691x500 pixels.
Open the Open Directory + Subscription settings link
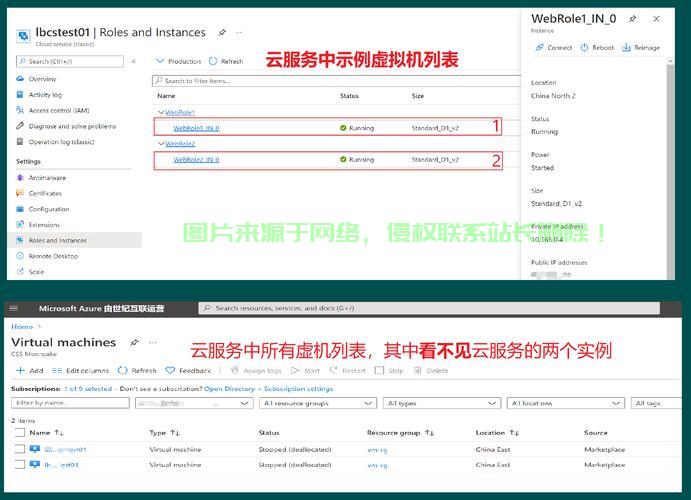click(x=268, y=389)
